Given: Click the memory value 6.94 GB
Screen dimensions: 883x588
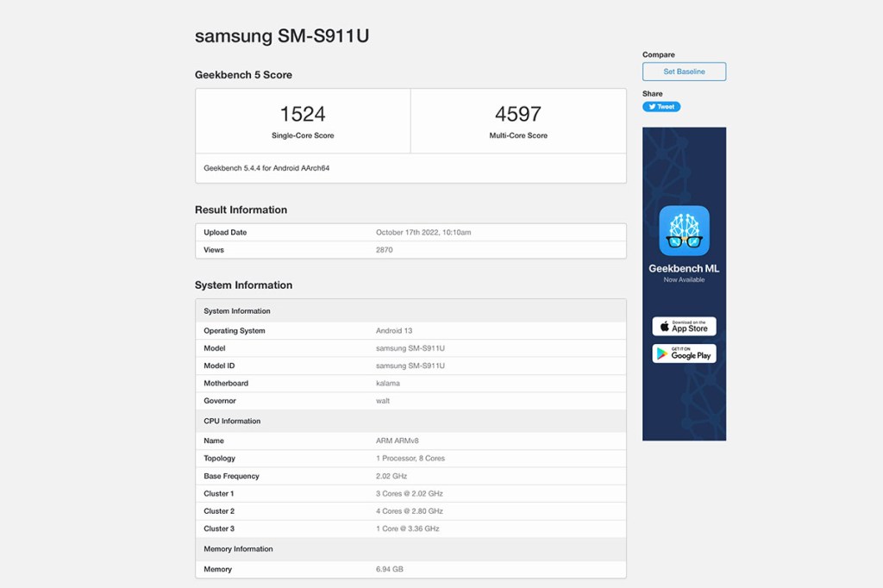Looking at the screenshot, I should (390, 569).
